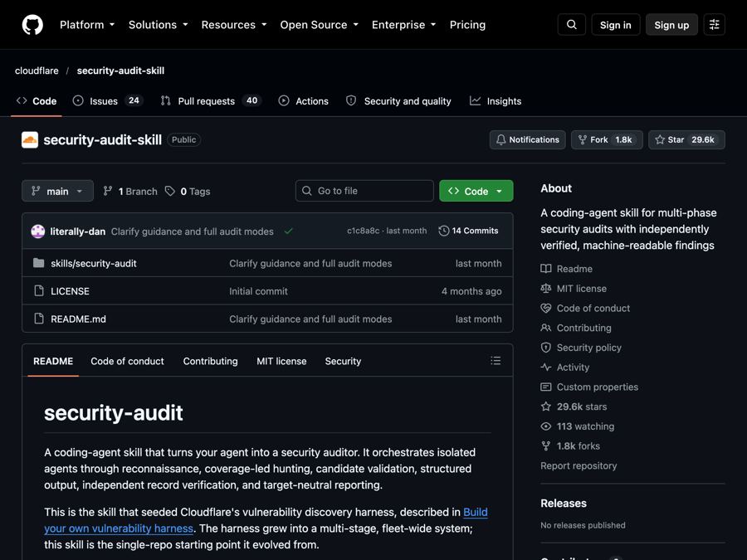Viewport: 747px width, 560px height.
Task: Expand the Enterprise menu
Action: pos(404,25)
